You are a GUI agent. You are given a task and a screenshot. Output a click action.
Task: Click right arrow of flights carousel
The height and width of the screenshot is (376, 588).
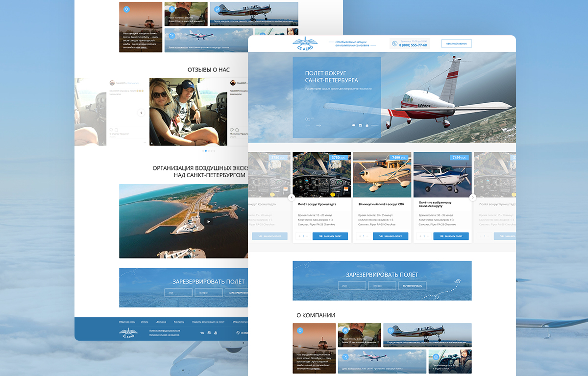coord(473,197)
